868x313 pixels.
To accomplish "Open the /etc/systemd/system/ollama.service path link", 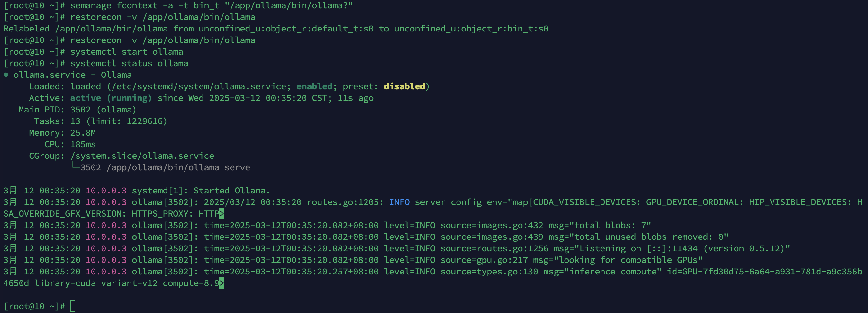I will tap(199, 86).
